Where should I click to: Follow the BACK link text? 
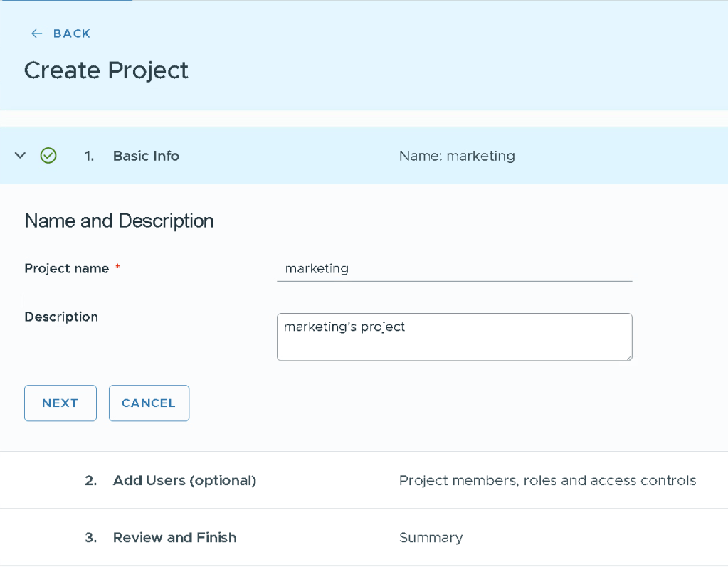[x=71, y=33]
